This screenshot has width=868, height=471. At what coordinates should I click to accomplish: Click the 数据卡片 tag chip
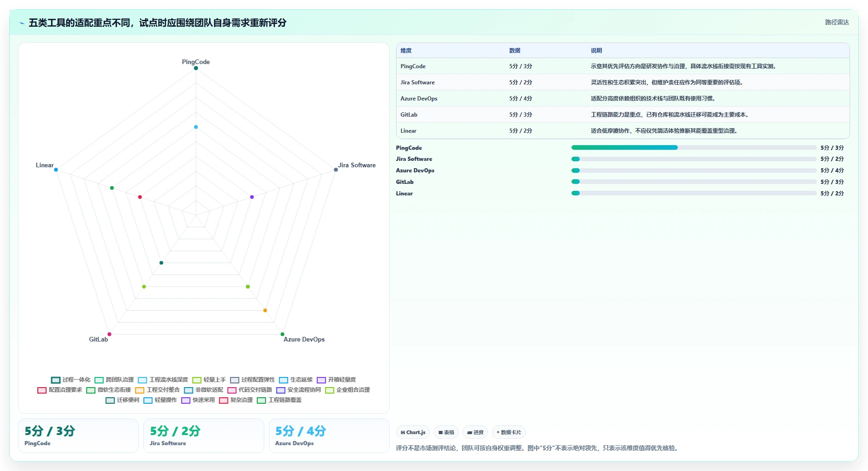tap(509, 432)
